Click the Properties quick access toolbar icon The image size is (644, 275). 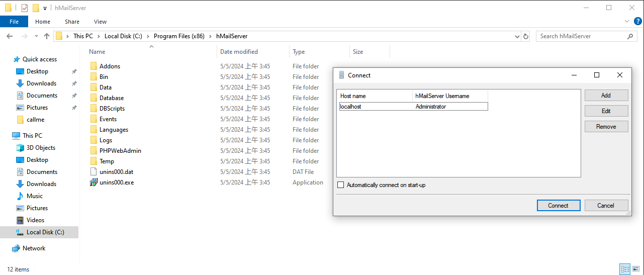click(x=25, y=8)
